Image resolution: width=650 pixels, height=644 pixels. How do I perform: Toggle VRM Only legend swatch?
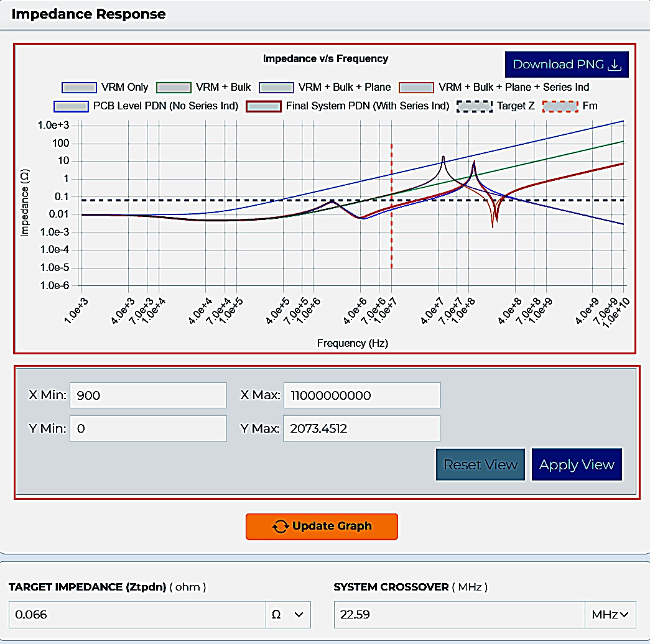tap(79, 88)
